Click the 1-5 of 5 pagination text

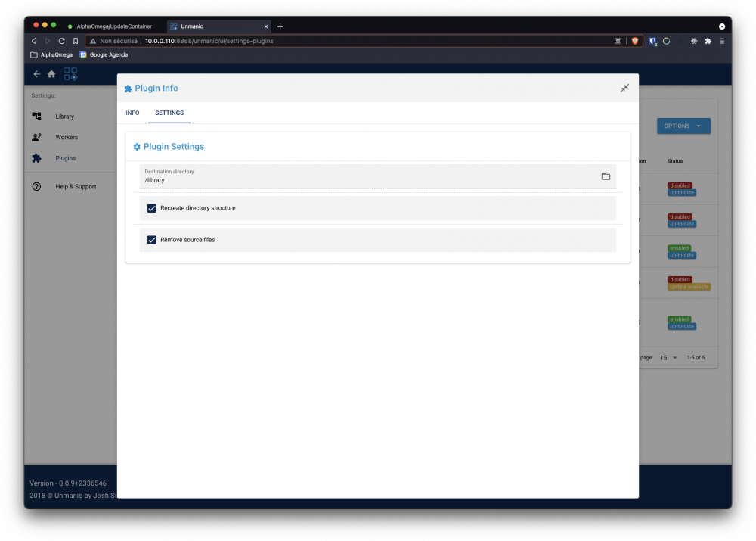tap(696, 358)
